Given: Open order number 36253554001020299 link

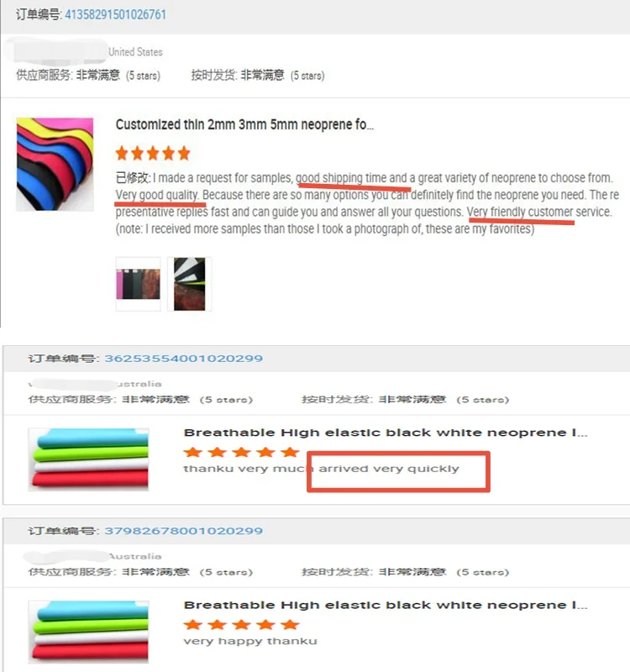Looking at the screenshot, I should pyautogui.click(x=183, y=359).
